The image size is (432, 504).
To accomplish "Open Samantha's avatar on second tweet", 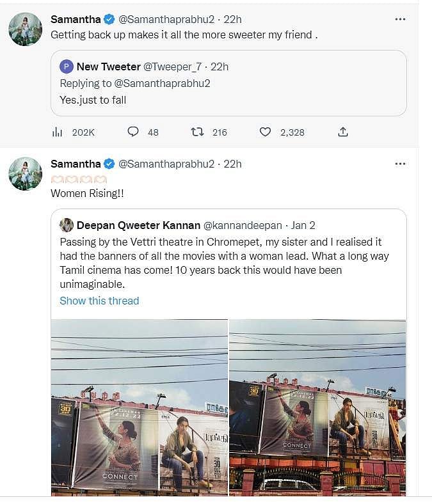I will (26, 174).
